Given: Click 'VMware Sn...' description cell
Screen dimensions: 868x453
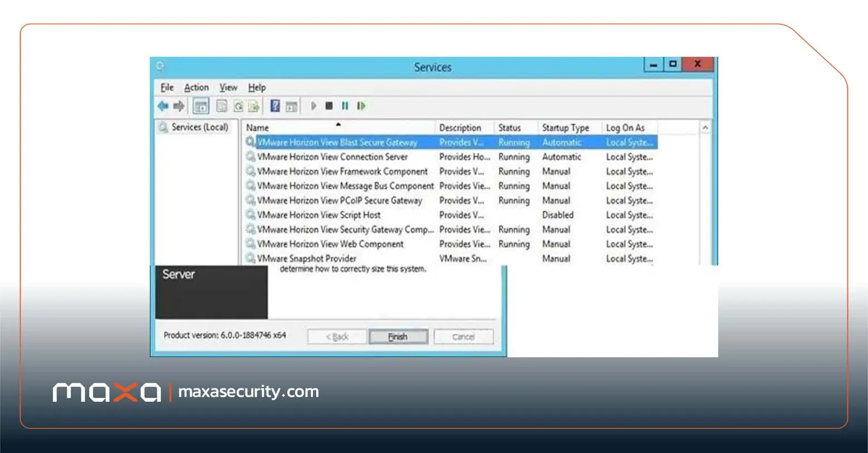Looking at the screenshot, I should coord(463,258).
